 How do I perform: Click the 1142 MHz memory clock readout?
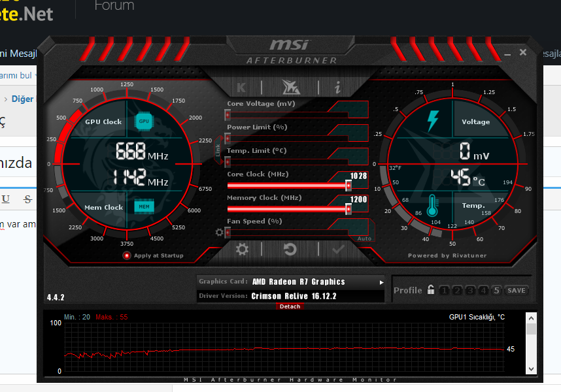pos(140,177)
